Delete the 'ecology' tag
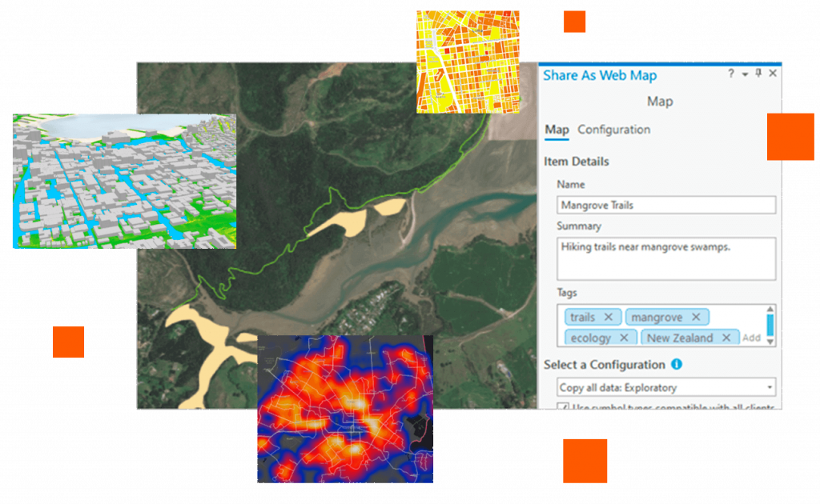820x504 pixels. [624, 338]
